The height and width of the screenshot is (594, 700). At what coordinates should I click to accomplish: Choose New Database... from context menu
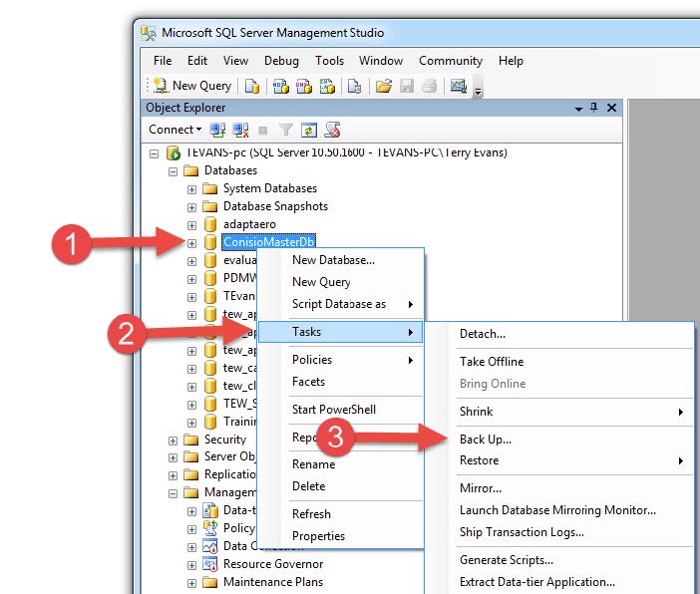[341, 260]
